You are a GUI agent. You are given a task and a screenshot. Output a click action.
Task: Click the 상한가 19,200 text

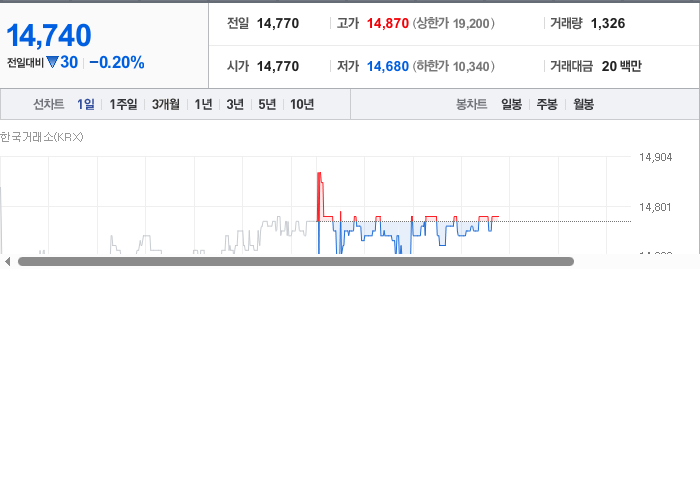[454, 23]
